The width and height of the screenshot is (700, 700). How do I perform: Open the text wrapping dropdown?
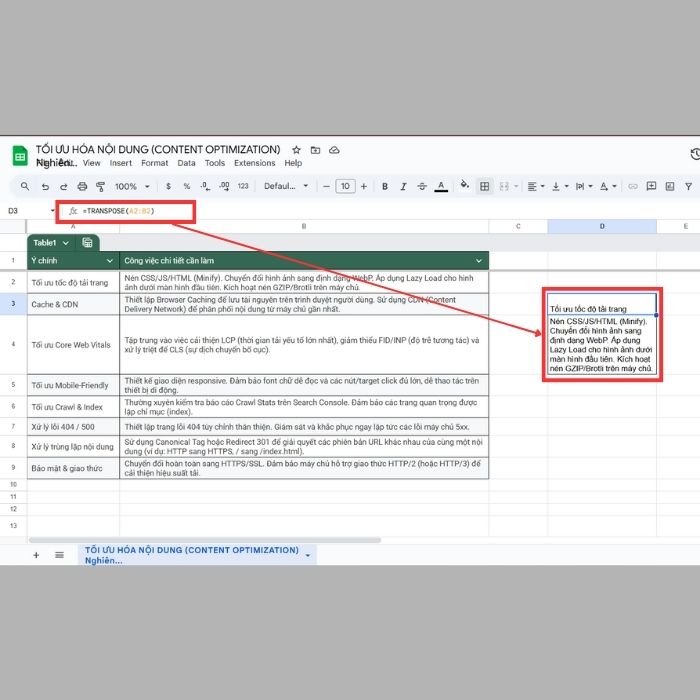click(583, 186)
